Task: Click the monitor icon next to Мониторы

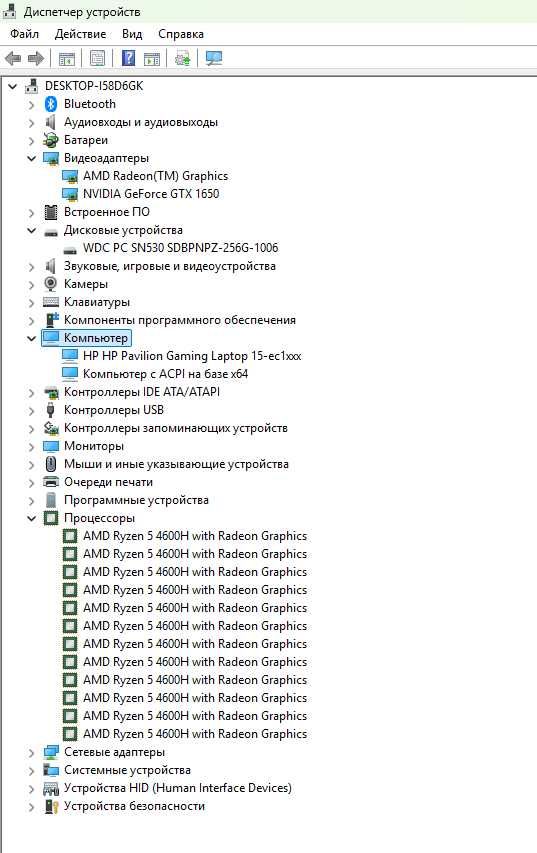Action: point(51,446)
